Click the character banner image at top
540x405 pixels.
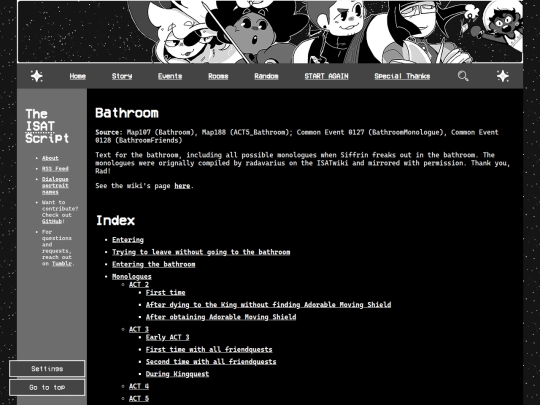(270, 32)
